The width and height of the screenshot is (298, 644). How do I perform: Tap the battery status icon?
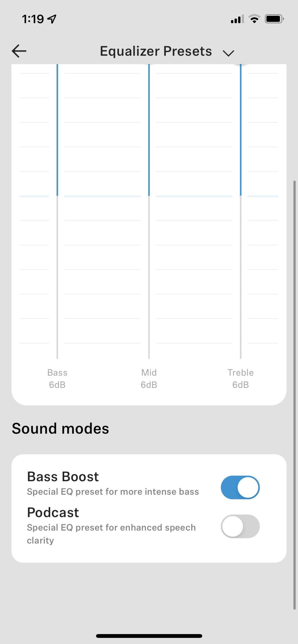(x=274, y=19)
